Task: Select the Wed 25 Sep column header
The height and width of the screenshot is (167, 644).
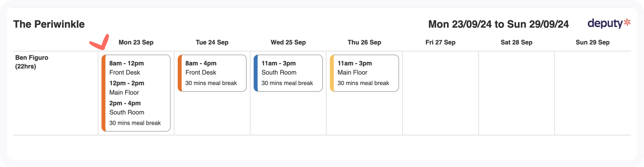Action: point(288,42)
